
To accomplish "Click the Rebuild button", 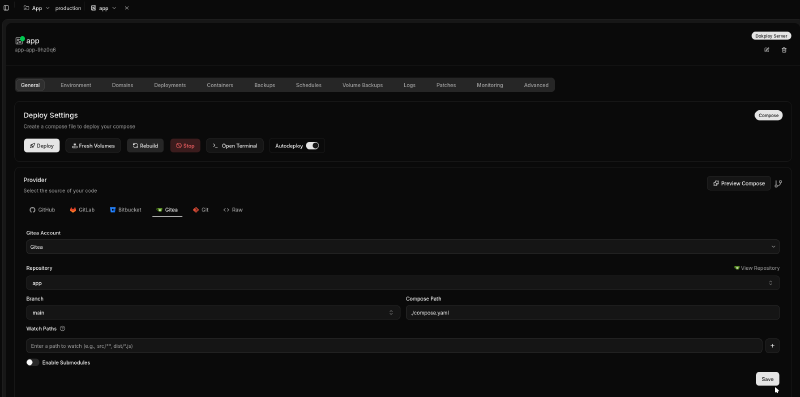I will (145, 146).
